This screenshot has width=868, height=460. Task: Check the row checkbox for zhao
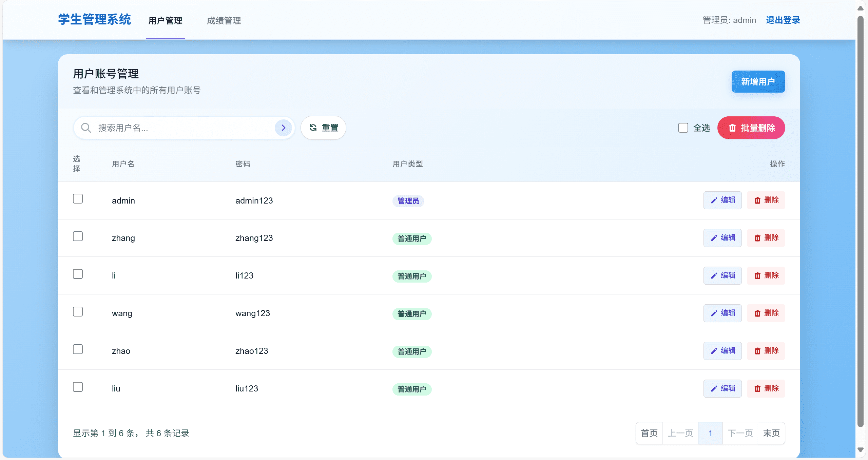coord(78,349)
